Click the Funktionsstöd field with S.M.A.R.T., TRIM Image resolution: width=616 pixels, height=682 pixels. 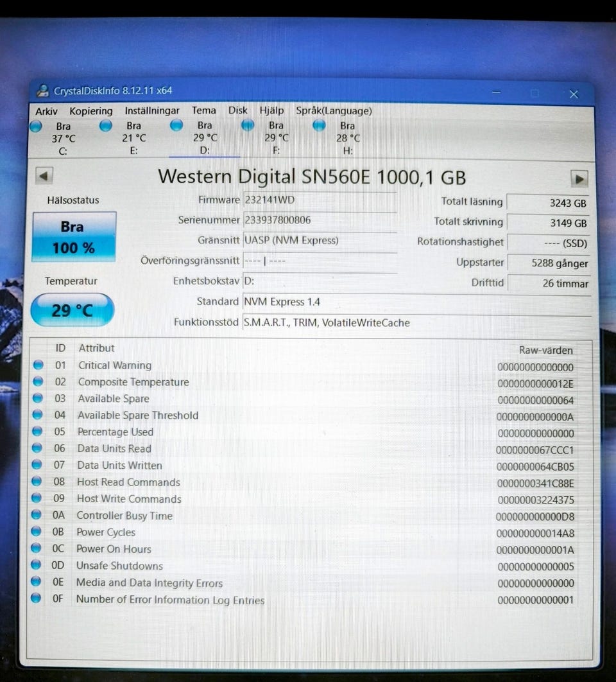pos(416,323)
